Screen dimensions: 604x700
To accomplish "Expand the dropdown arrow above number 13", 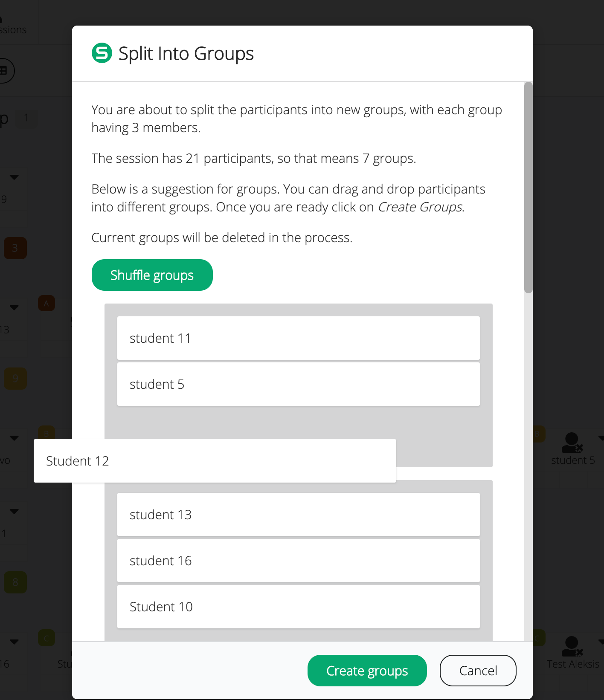I will 14,307.
